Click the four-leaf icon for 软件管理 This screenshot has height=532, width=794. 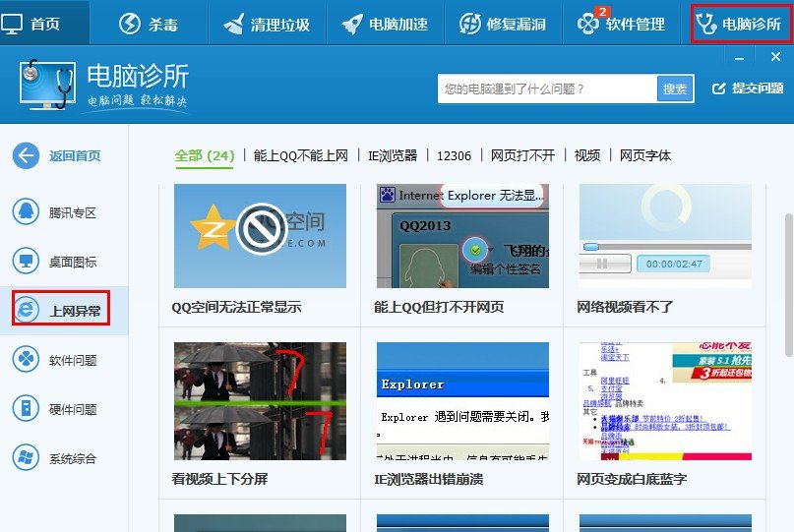pyautogui.click(x=588, y=24)
